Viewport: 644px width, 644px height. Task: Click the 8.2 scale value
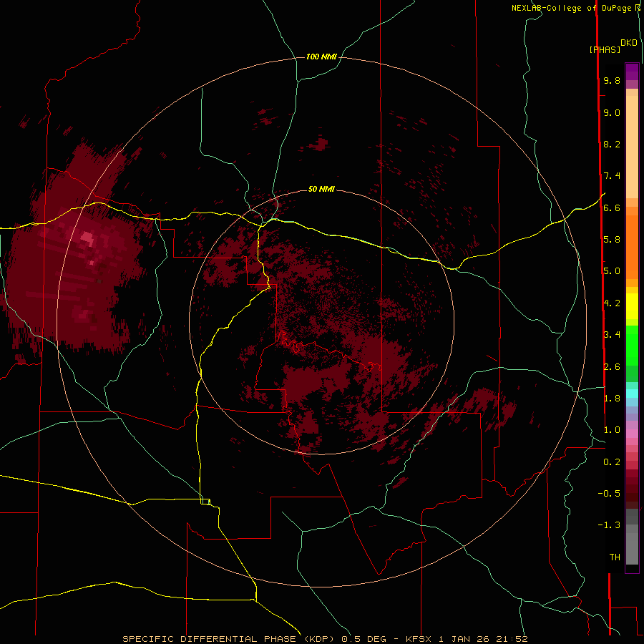point(612,144)
